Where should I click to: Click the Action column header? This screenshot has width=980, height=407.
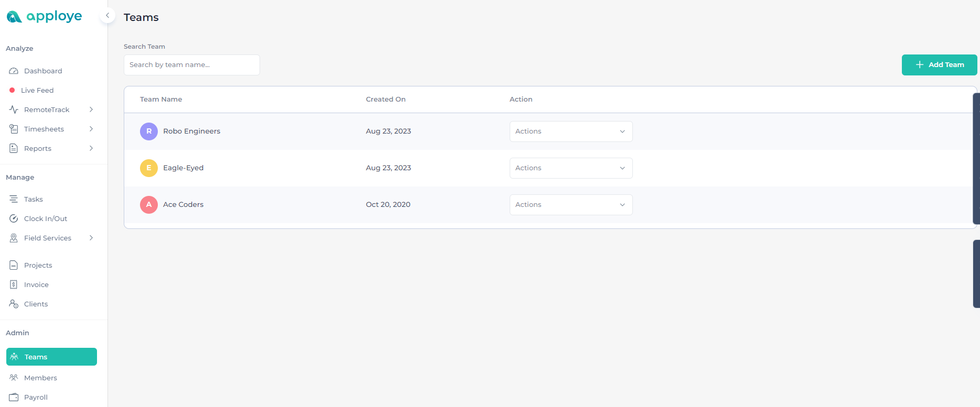point(521,99)
